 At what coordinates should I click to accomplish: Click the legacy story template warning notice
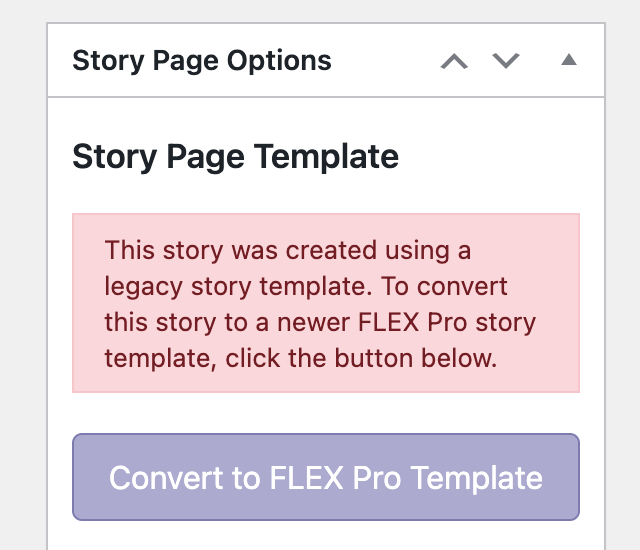[326, 303]
